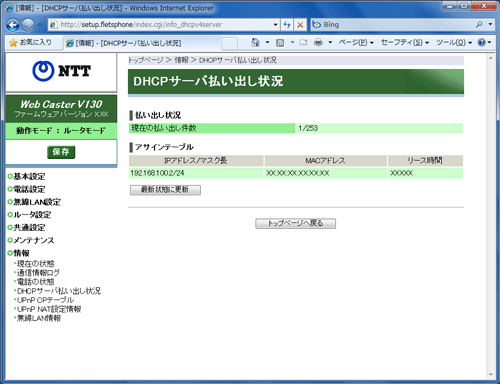Open Favorites star (お気に入り) button
This screenshot has width=500, height=384.
click(30, 42)
